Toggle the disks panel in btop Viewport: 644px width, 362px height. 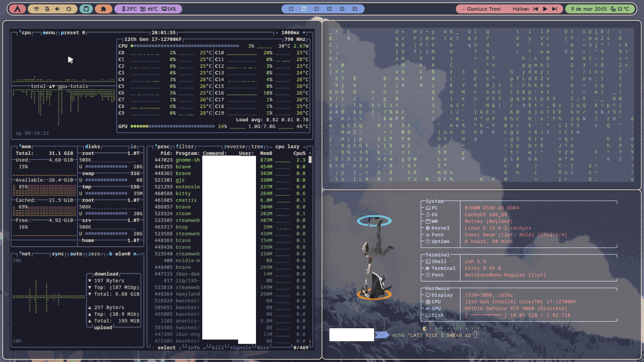[92, 146]
